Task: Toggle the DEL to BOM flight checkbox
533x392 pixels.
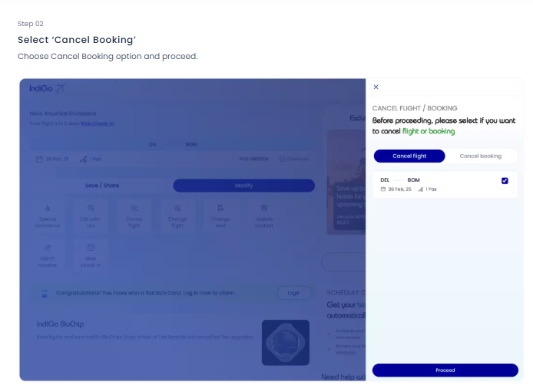Action: coord(505,181)
